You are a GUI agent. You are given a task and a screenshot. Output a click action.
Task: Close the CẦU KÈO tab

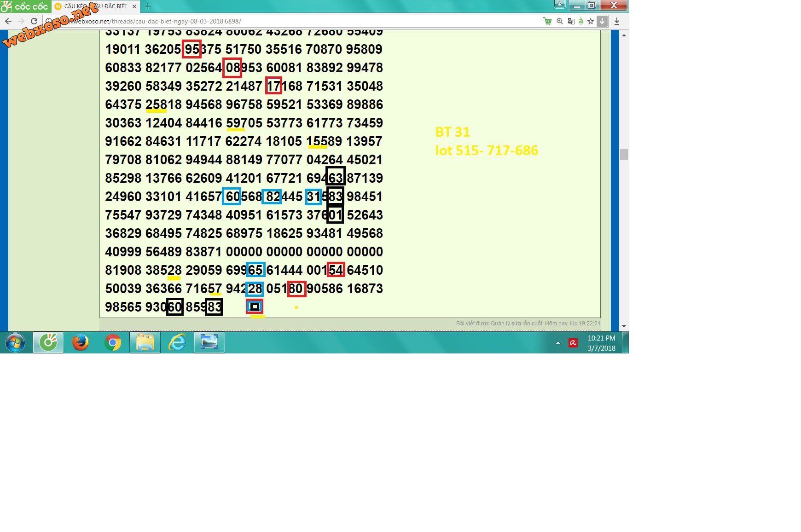point(134,6)
